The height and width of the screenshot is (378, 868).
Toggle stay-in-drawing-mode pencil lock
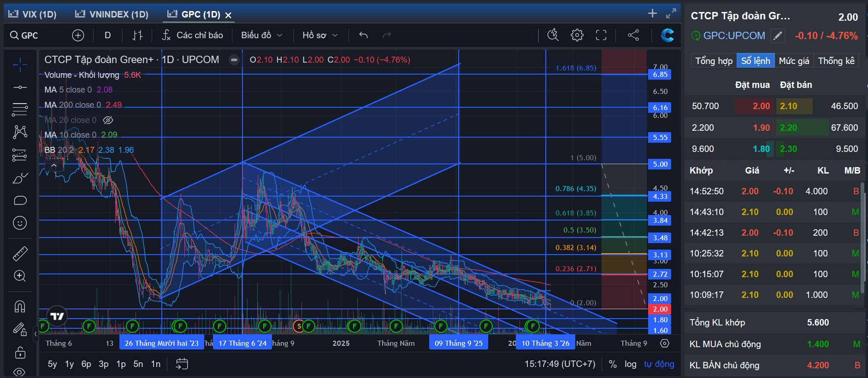(x=20, y=329)
